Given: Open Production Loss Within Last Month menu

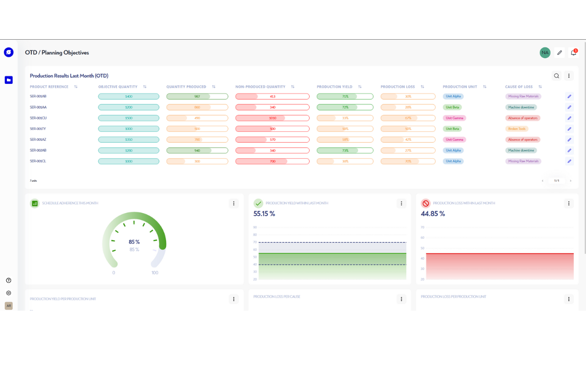Looking at the screenshot, I should coord(569,203).
